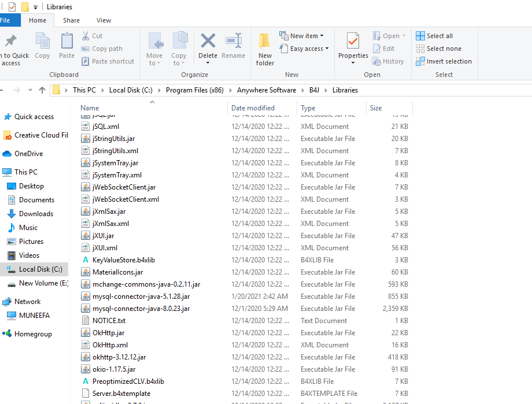
Task: Create a New folder
Action: [x=265, y=50]
